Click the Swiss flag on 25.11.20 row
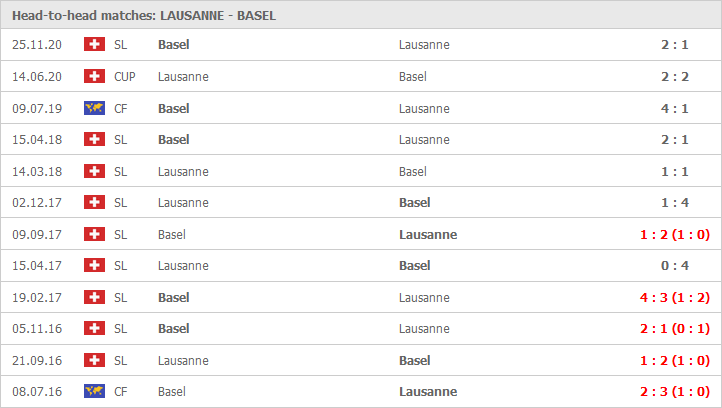The width and height of the screenshot is (722, 408). pos(94,44)
